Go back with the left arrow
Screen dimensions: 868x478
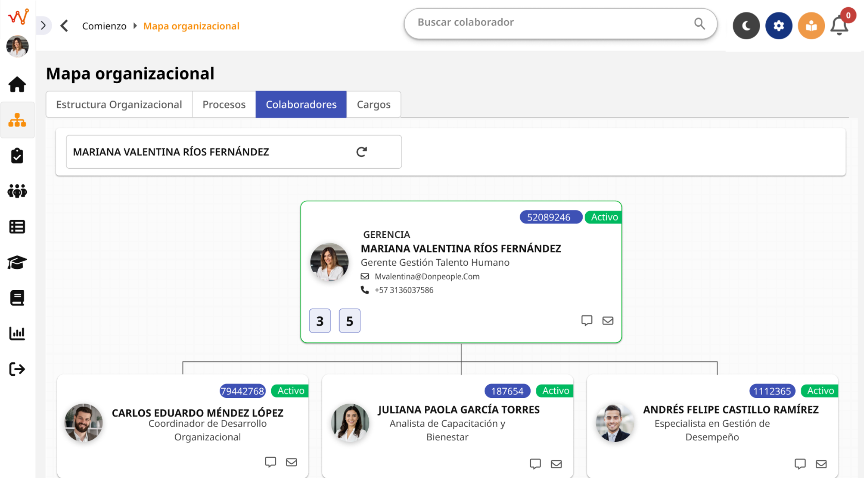coord(64,26)
